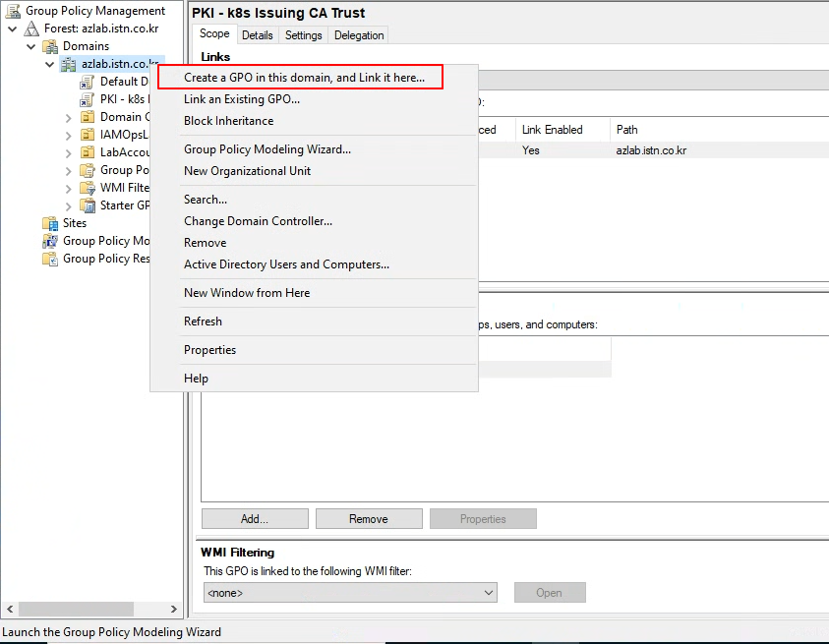Select the WMI Filters folder icon

(x=88, y=188)
